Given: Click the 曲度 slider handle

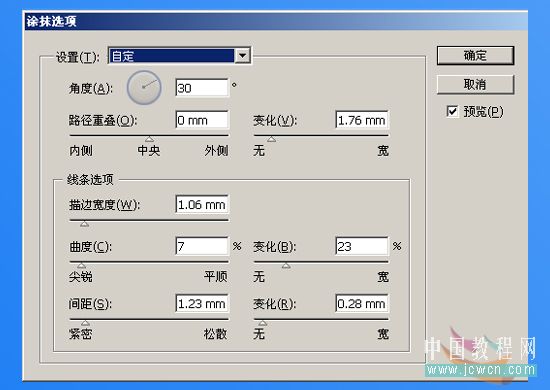Looking at the screenshot, I should click(81, 265).
